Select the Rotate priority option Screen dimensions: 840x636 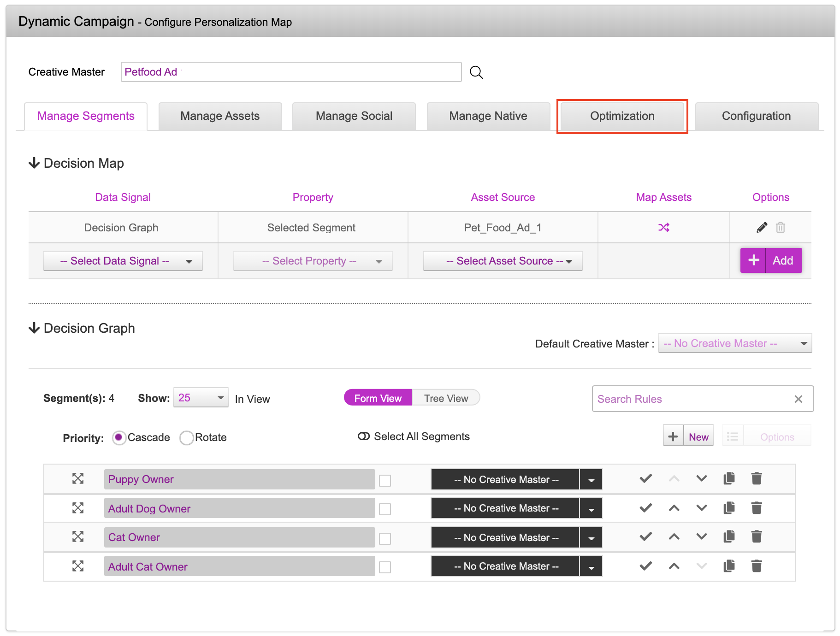(187, 437)
